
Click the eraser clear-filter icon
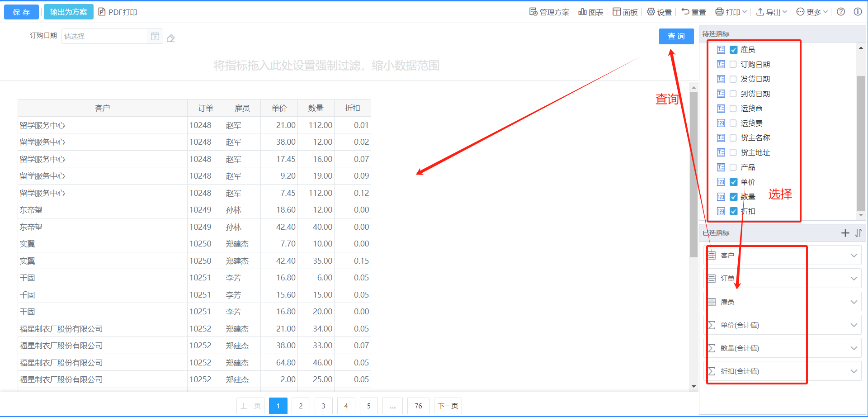(170, 38)
